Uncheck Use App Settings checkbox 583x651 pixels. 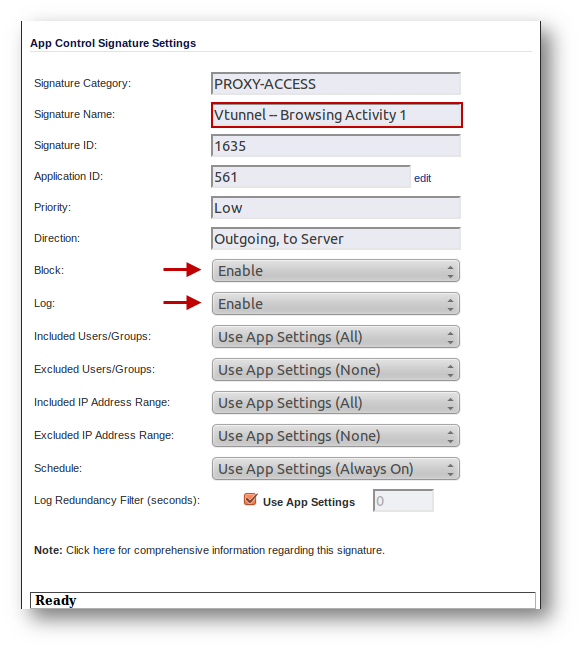(x=250, y=499)
